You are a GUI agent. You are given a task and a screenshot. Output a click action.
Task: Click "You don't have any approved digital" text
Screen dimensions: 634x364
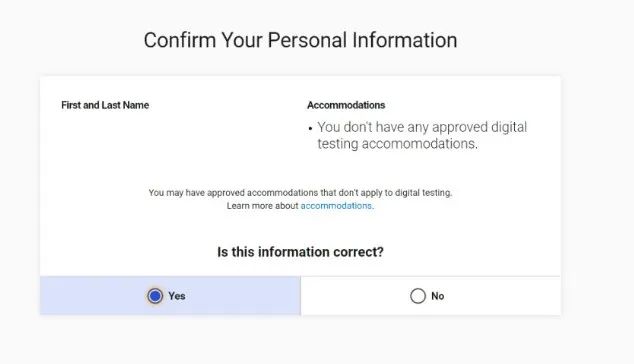pos(422,127)
